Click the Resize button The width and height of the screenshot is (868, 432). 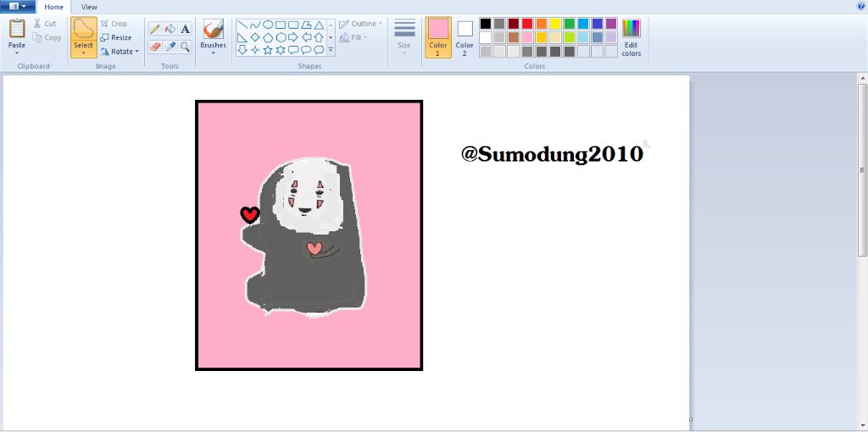[116, 37]
